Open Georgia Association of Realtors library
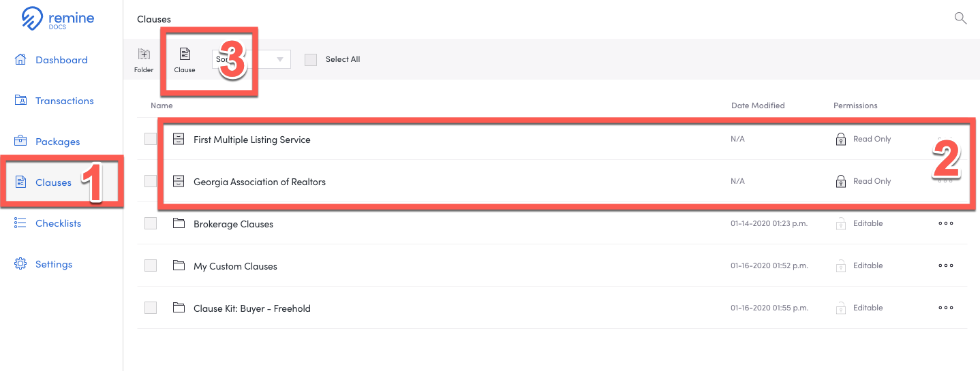Screen dimensions: 980x371 click(x=260, y=182)
